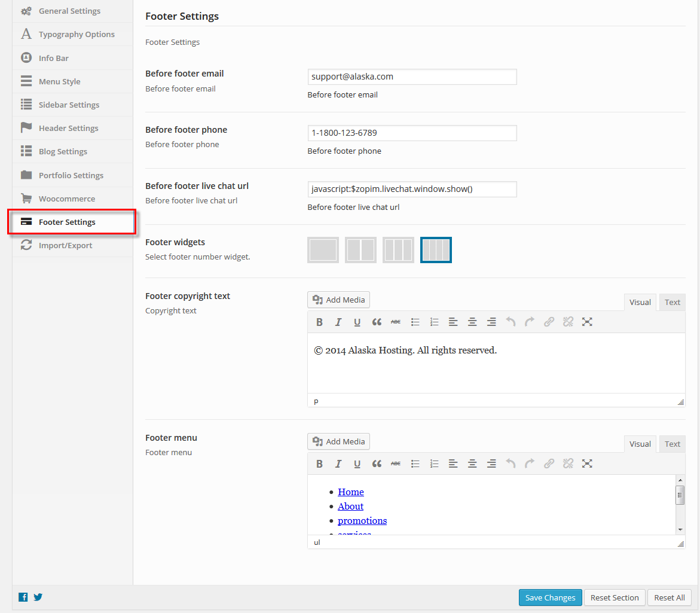Open Header Settings section
700x613 pixels.
pyautogui.click(x=72, y=128)
